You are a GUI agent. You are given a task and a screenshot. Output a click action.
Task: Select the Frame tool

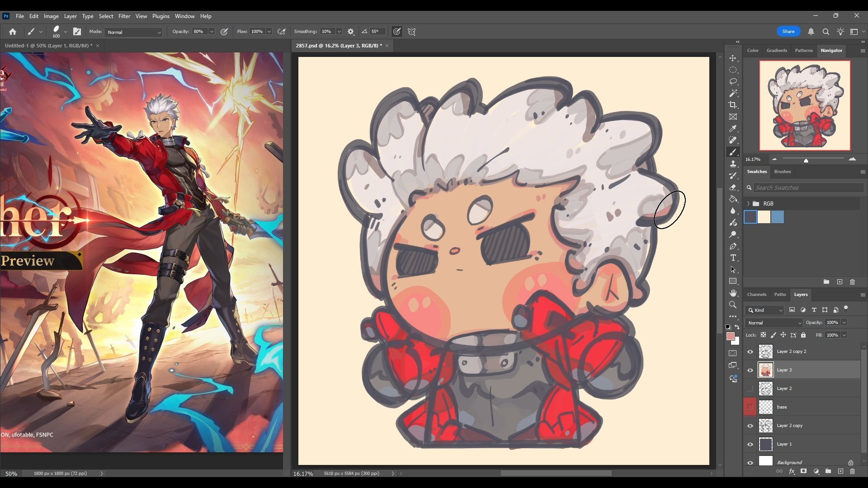pos(733,117)
